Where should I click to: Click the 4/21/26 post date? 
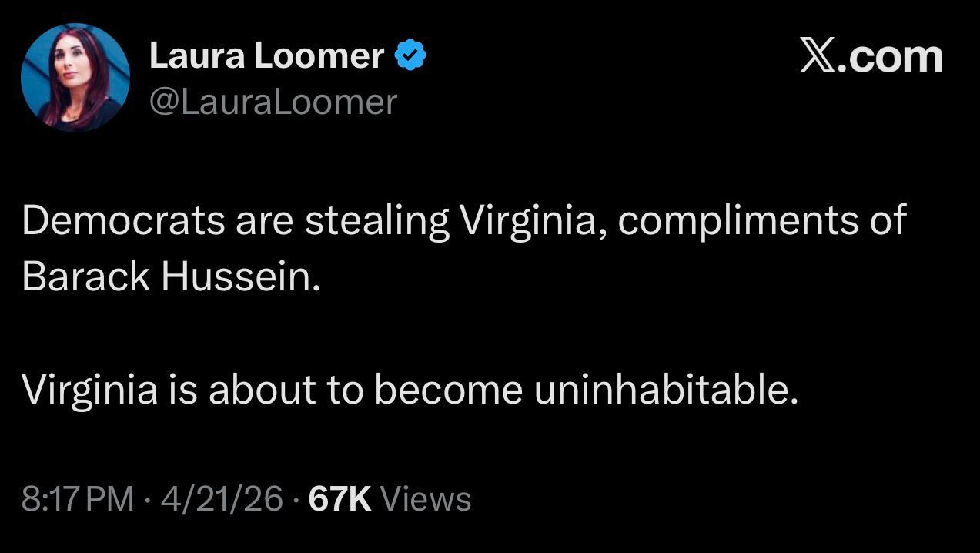[x=221, y=499]
